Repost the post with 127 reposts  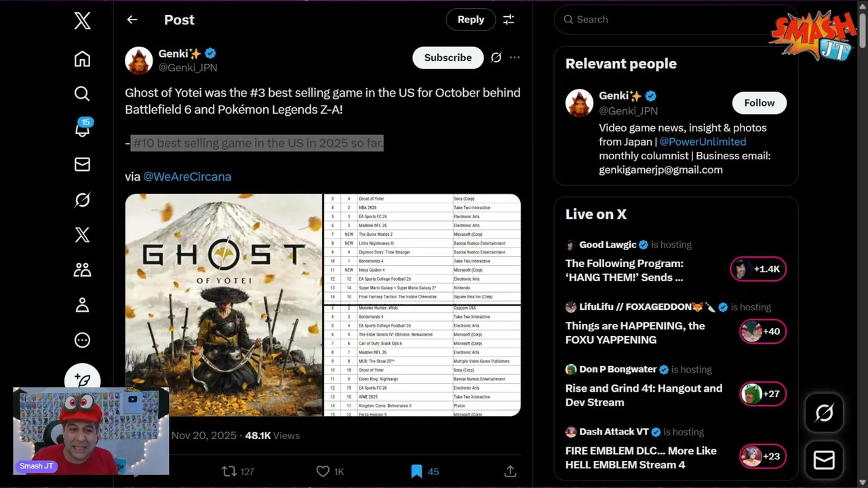[230, 471]
